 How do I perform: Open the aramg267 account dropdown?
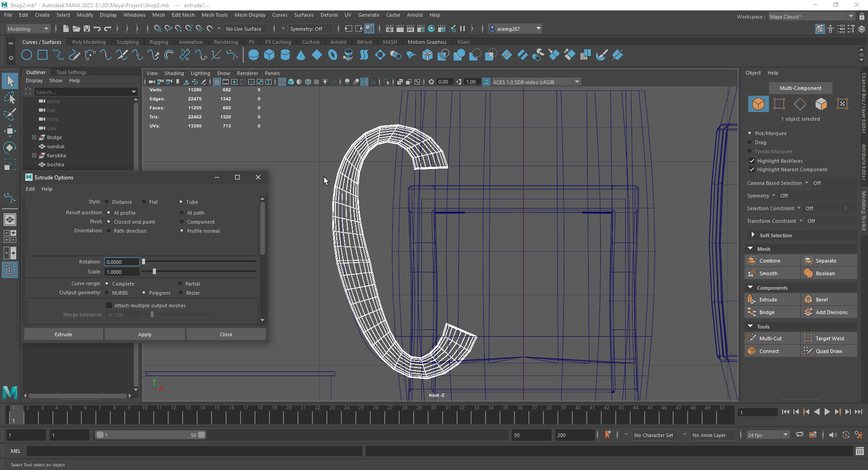click(x=515, y=29)
